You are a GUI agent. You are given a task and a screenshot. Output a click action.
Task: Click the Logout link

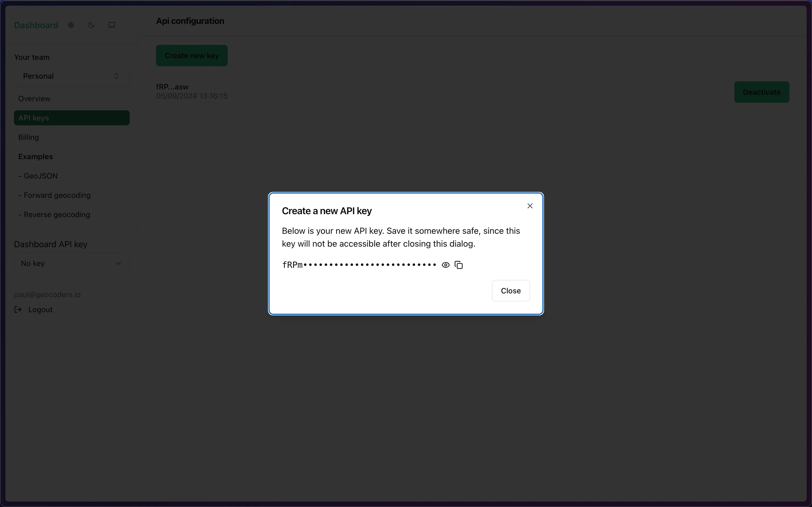point(40,309)
